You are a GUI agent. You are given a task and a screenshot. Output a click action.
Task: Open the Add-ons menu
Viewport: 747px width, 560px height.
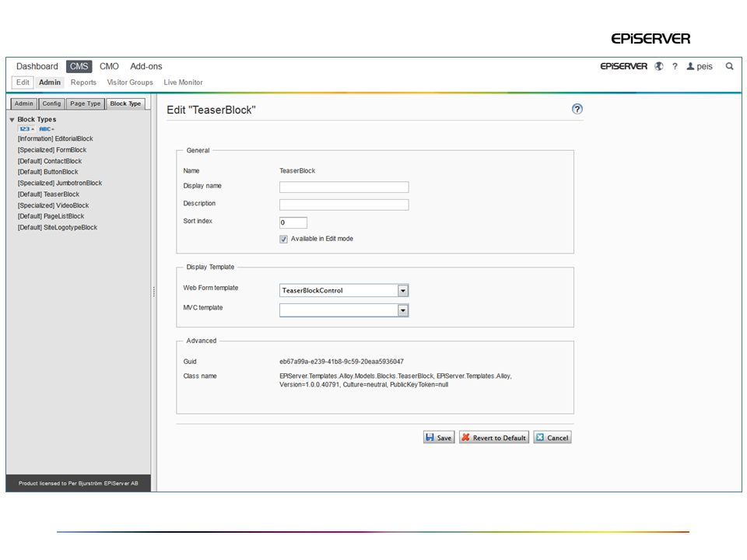tap(146, 66)
